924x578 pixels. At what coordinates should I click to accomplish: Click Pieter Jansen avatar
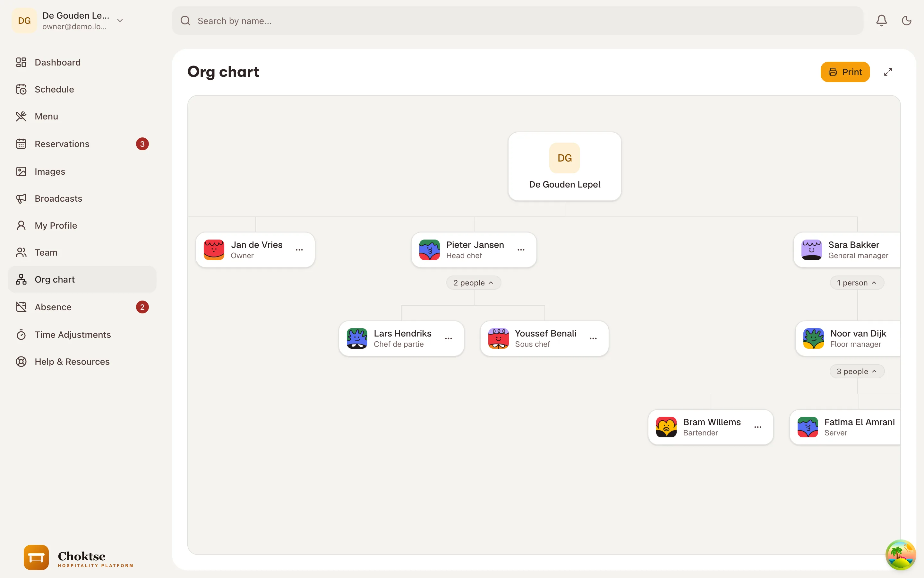click(429, 250)
